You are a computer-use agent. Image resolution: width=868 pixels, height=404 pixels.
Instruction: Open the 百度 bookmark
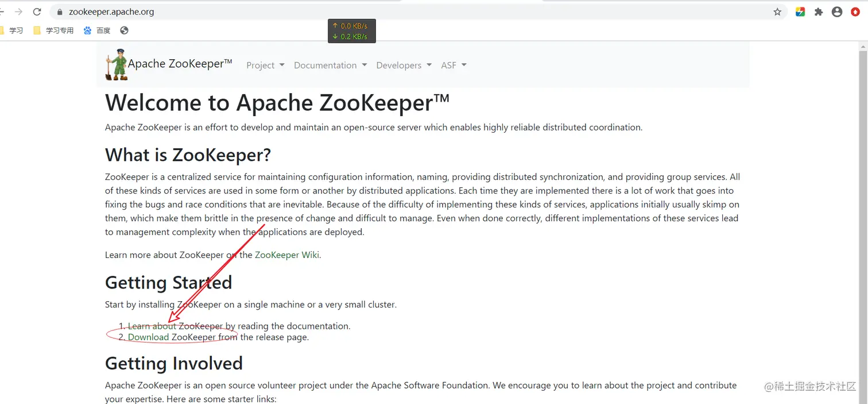click(96, 30)
